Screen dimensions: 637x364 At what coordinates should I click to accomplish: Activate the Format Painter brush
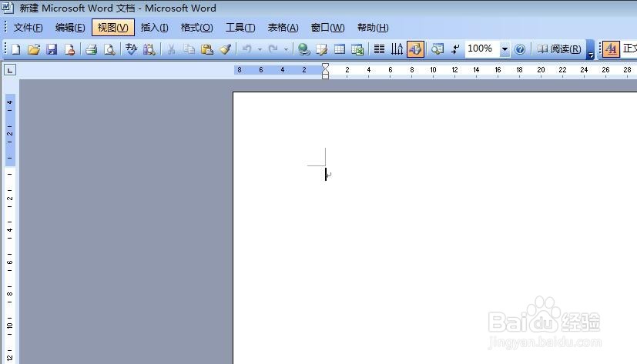pyautogui.click(x=225, y=49)
